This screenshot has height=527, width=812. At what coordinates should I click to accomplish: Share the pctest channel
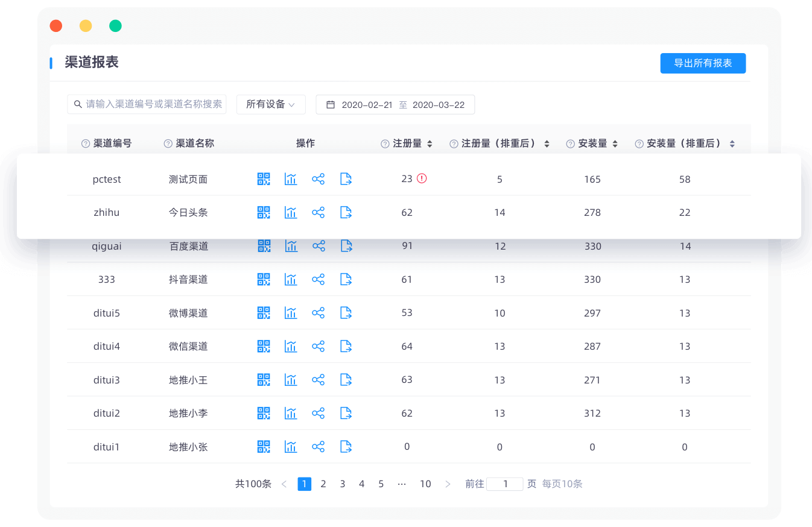click(318, 179)
